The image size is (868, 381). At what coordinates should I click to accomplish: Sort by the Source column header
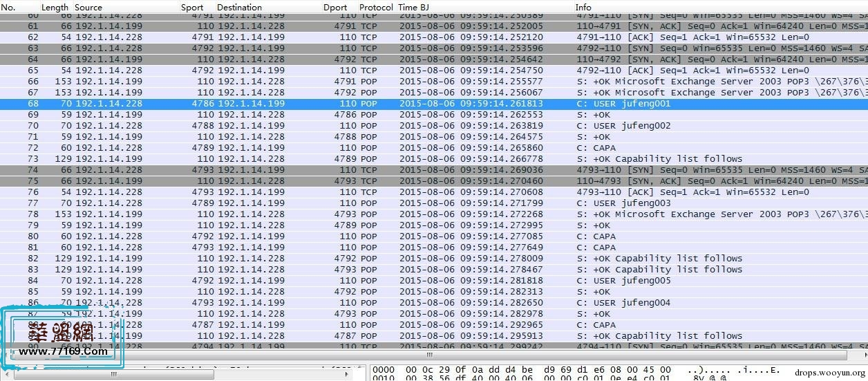tap(88, 7)
